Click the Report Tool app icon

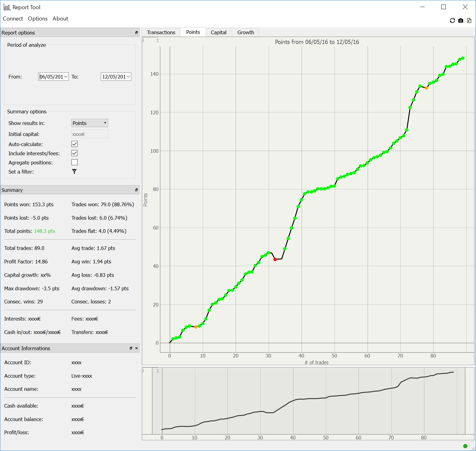click(7, 7)
